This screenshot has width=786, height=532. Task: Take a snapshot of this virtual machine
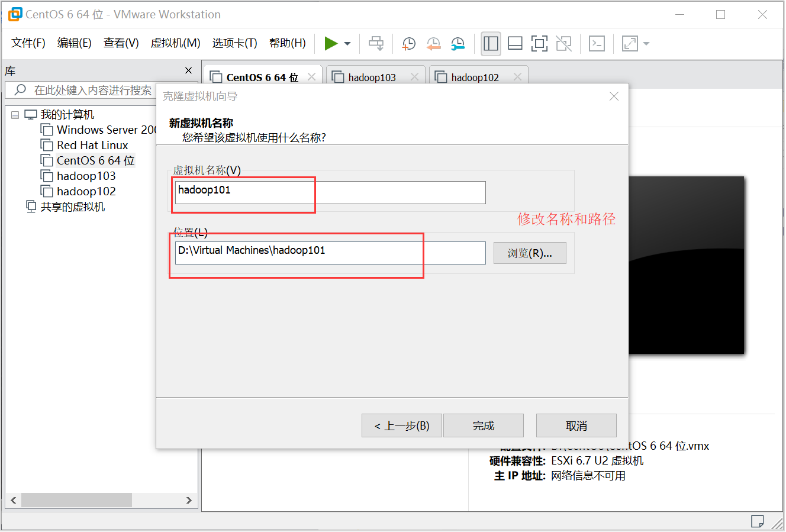(x=408, y=43)
